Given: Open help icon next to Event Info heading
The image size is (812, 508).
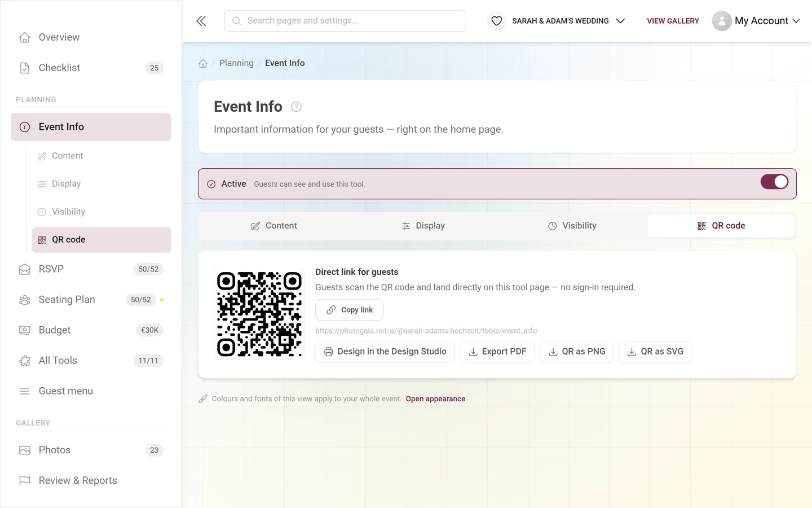Looking at the screenshot, I should click(296, 107).
